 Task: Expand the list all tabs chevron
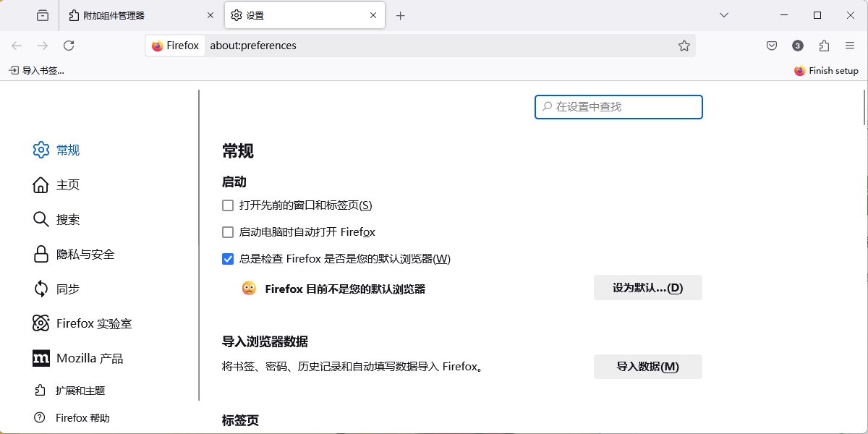pos(723,15)
